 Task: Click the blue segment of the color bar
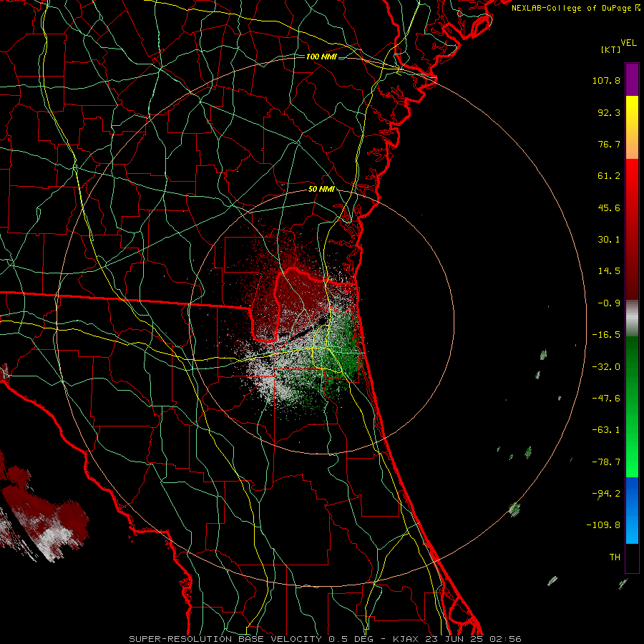point(632,510)
